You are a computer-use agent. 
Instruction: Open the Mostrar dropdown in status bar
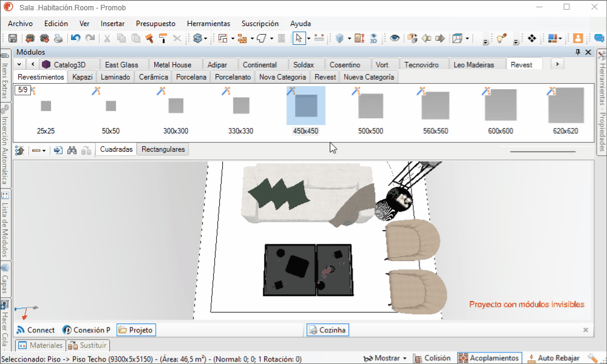click(385, 358)
